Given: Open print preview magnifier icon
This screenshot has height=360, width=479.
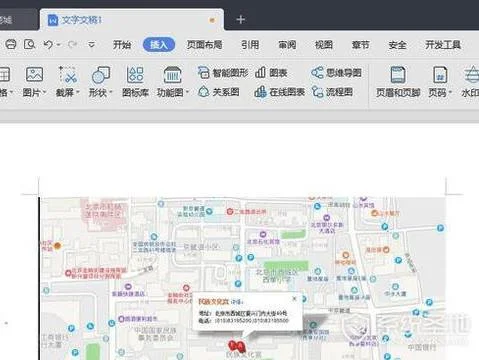Looking at the screenshot, I should click(x=30, y=44).
